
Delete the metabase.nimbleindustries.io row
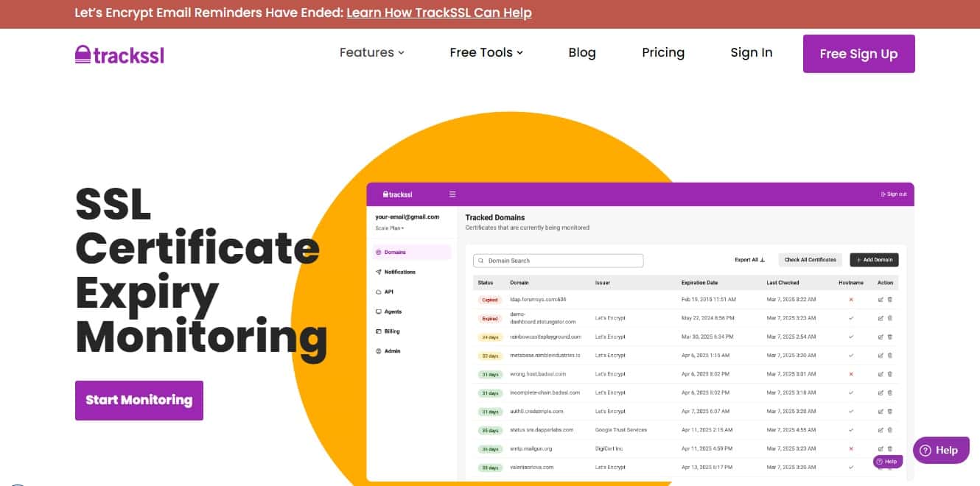pos(889,356)
